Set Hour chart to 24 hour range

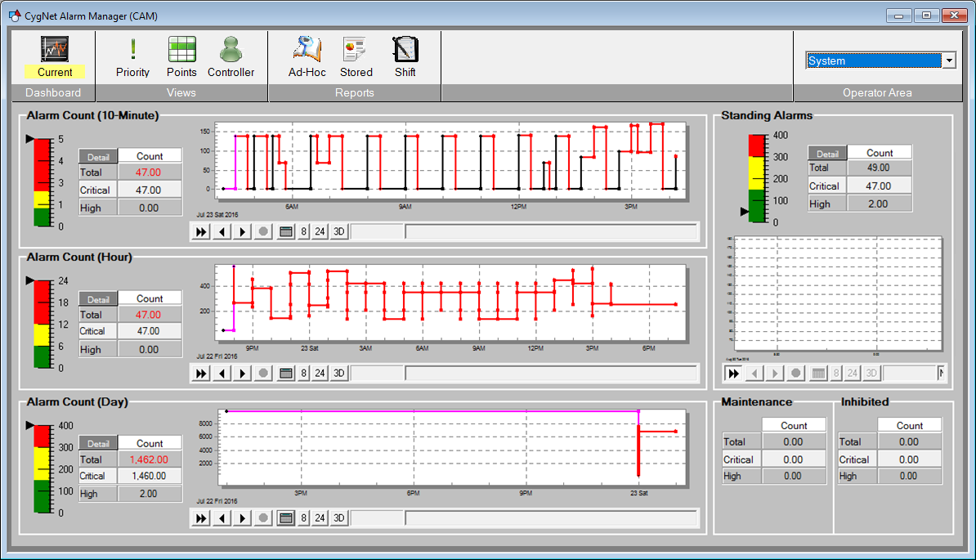point(320,373)
